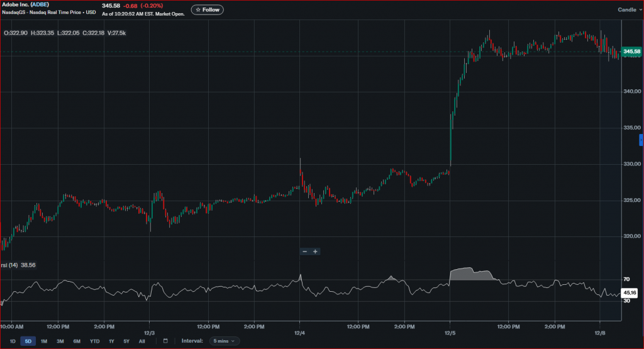
Task: Select the 5Y time range
Action: [x=126, y=341]
